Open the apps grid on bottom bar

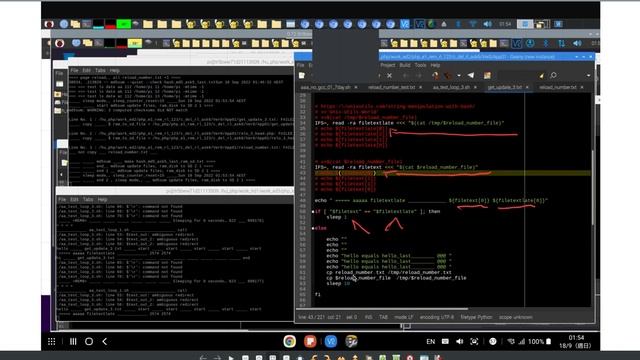point(51,341)
